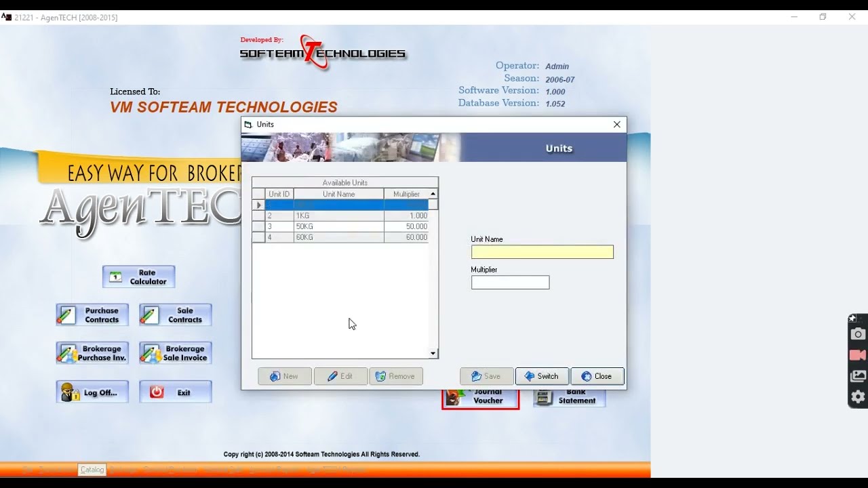
Task: Click the Multiplier column header
Action: click(x=406, y=194)
